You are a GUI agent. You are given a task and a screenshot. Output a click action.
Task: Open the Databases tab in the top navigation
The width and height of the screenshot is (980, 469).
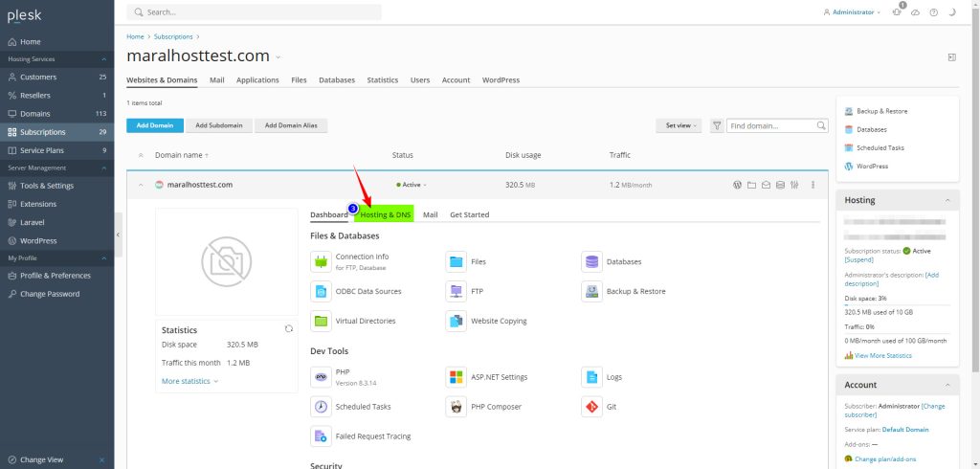point(337,80)
